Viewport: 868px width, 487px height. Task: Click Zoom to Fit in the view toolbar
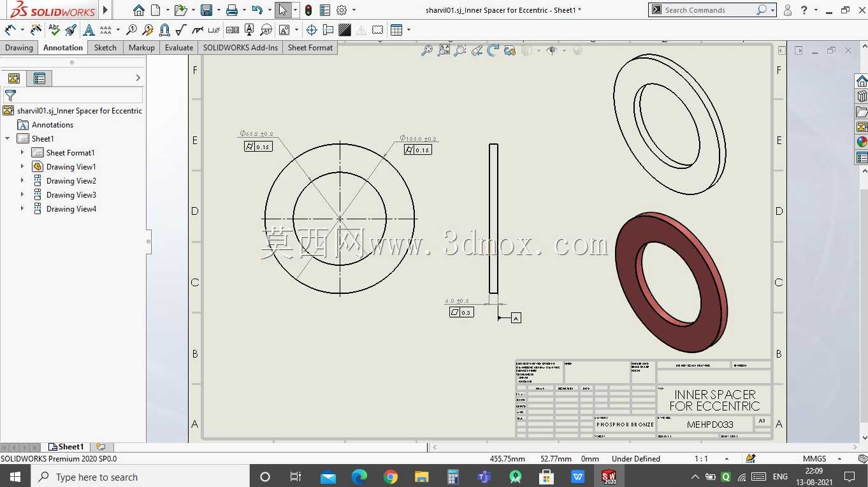click(427, 50)
